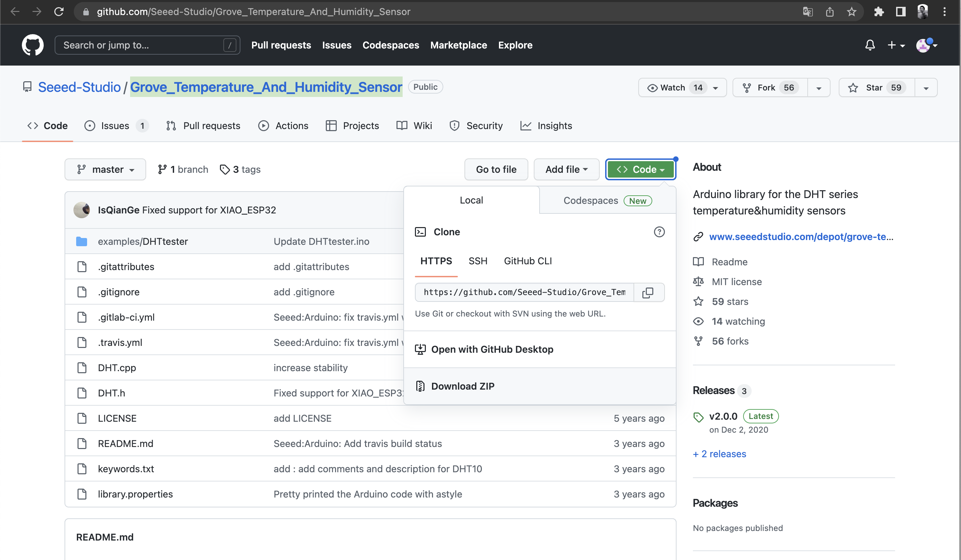Viewport: 961px width, 560px height.
Task: Click the site lock icon in address bar
Action: (86, 12)
